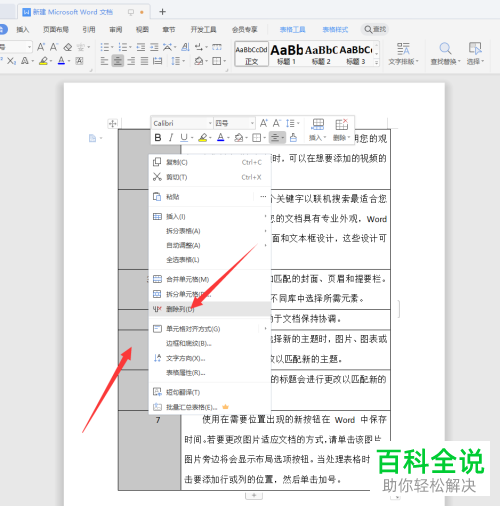
Task: Click the table move handle at top-left
Action: [113, 124]
